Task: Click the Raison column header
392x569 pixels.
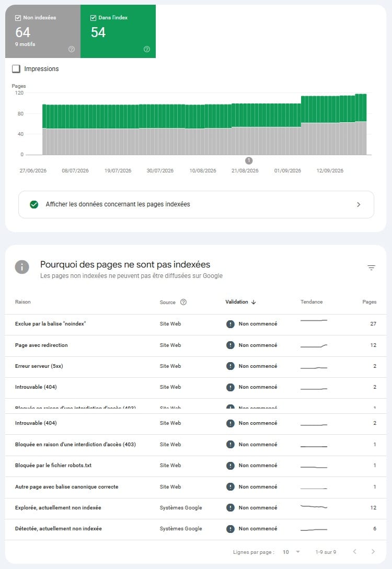Action: tap(23, 302)
